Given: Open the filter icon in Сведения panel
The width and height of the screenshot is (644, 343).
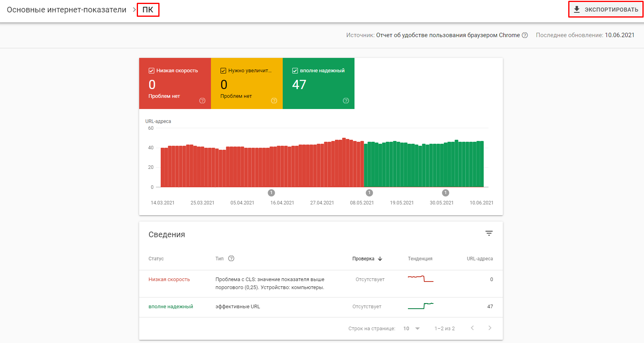Looking at the screenshot, I should point(489,233).
